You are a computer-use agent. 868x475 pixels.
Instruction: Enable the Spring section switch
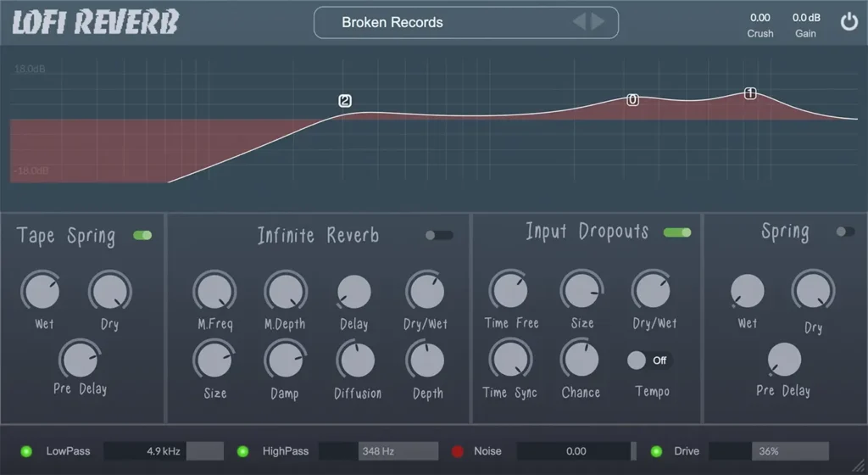click(845, 232)
